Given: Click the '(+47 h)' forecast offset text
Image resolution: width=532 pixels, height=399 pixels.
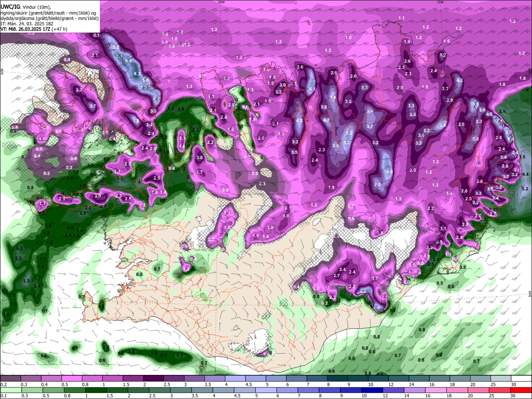Looking at the screenshot, I should 59,29.
